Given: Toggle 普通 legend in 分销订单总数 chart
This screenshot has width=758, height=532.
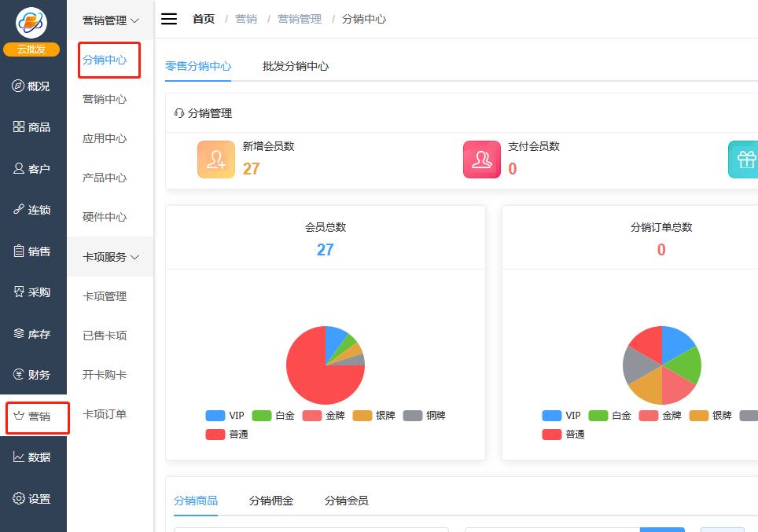Looking at the screenshot, I should [563, 435].
